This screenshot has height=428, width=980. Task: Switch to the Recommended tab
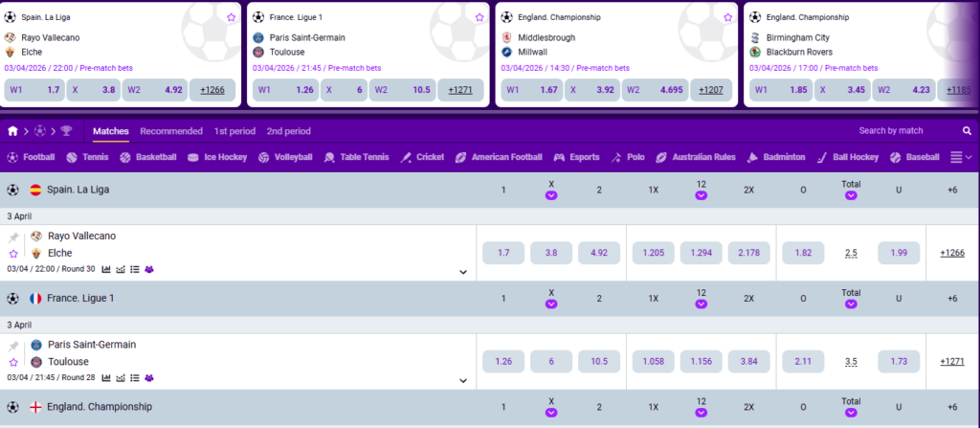(x=171, y=131)
